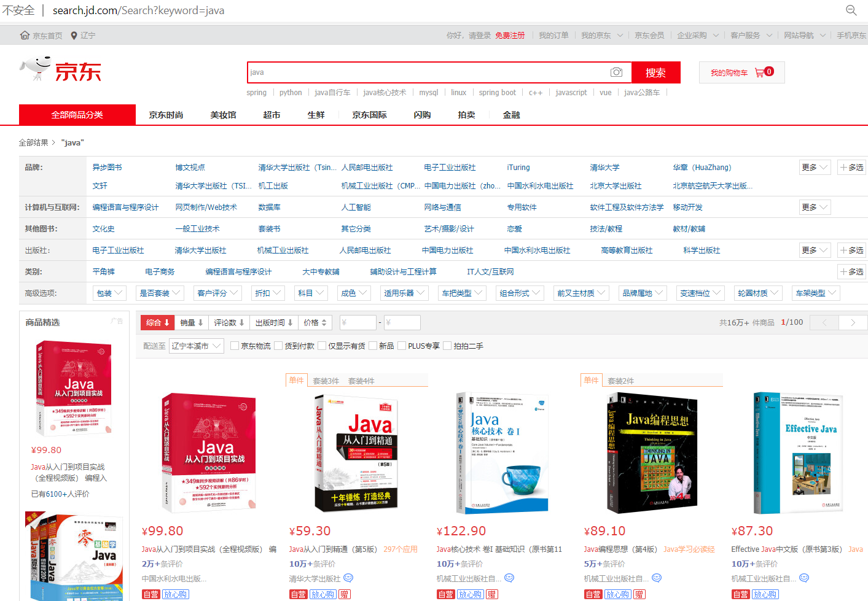Sort results by 综合
This screenshot has height=601, width=868.
point(158,322)
